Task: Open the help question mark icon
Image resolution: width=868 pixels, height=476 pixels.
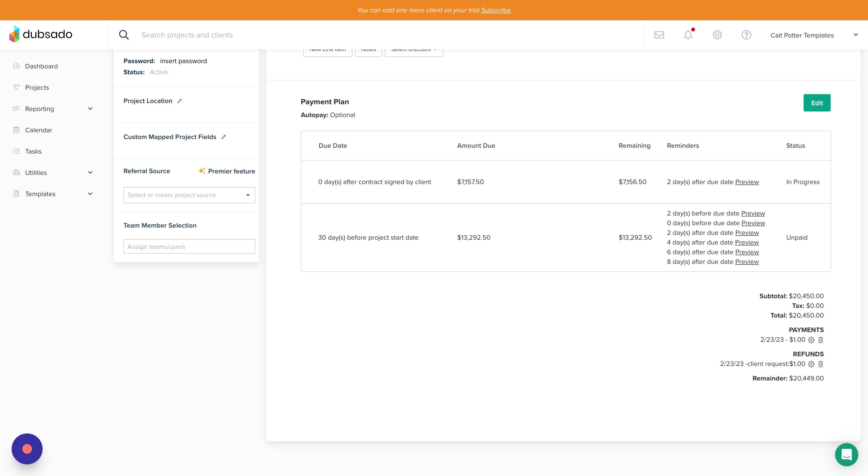Action: pos(746,35)
